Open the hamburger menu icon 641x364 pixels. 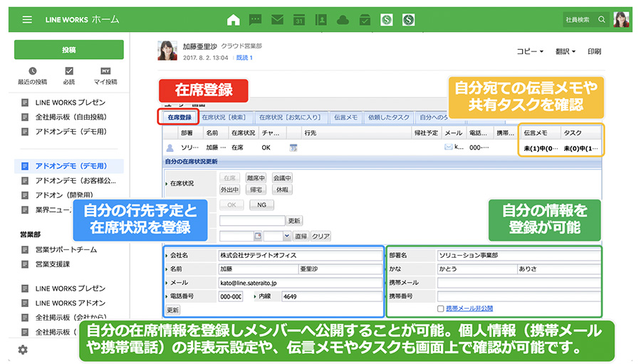27,20
